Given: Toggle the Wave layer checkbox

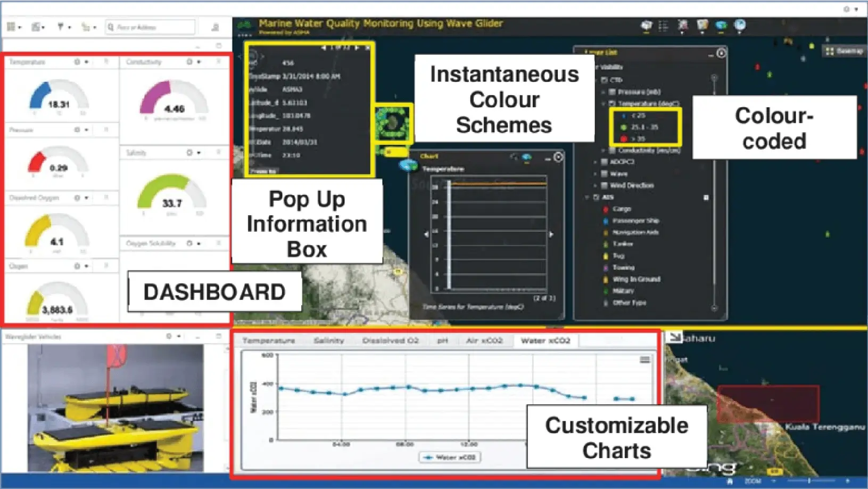Looking at the screenshot, I should (604, 174).
